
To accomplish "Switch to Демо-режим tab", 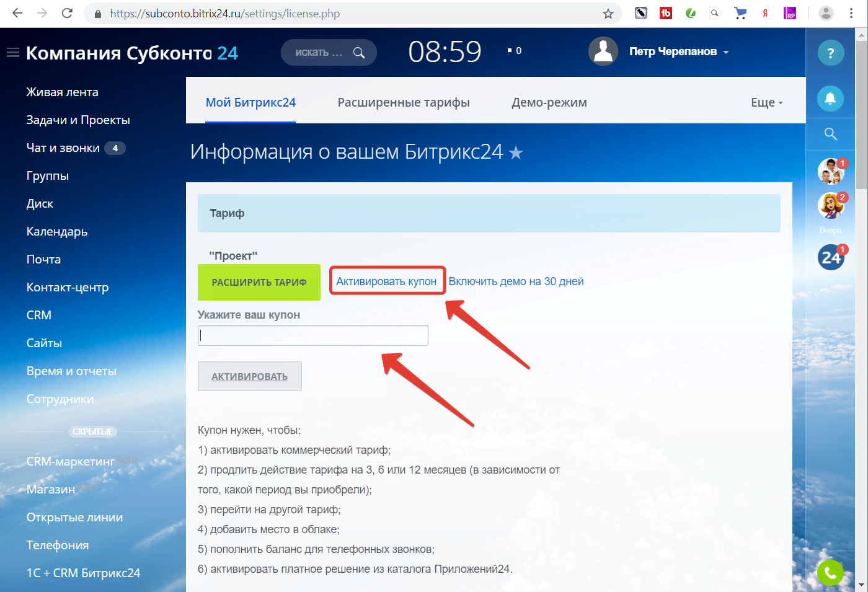I will click(x=549, y=103).
